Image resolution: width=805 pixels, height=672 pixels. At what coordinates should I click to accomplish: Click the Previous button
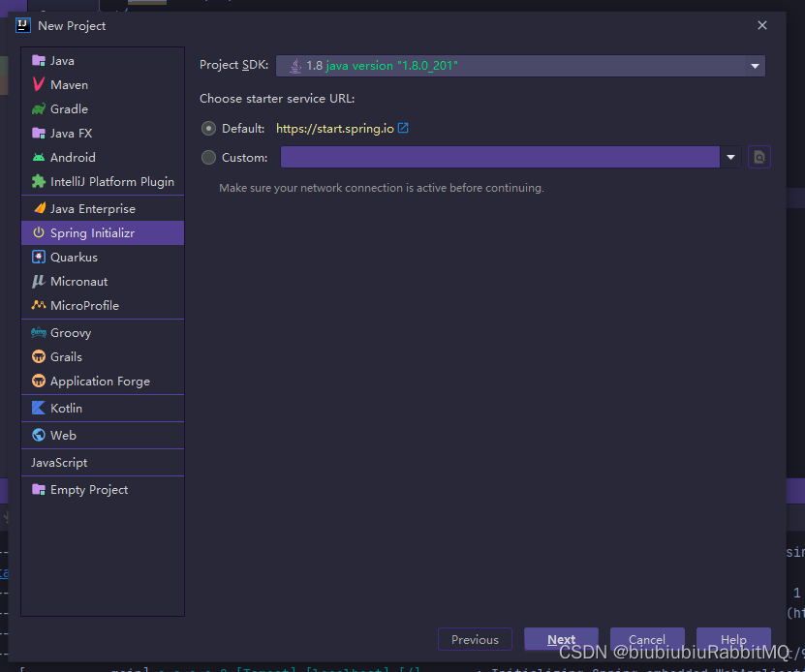point(475,639)
